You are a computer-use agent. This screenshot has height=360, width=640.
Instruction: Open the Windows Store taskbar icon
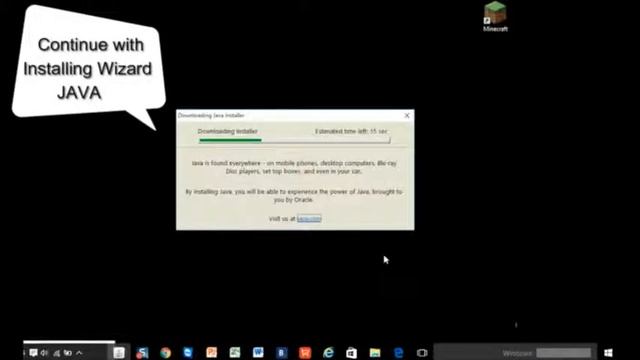click(351, 353)
